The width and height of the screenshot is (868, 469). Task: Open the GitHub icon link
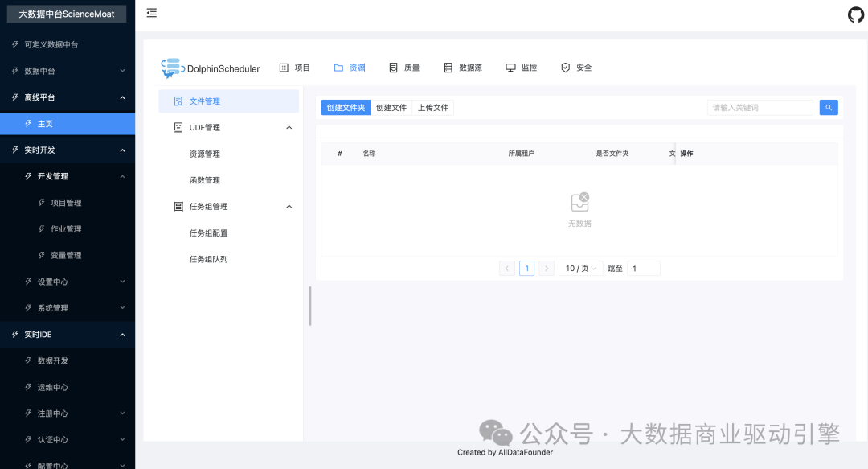click(x=856, y=14)
